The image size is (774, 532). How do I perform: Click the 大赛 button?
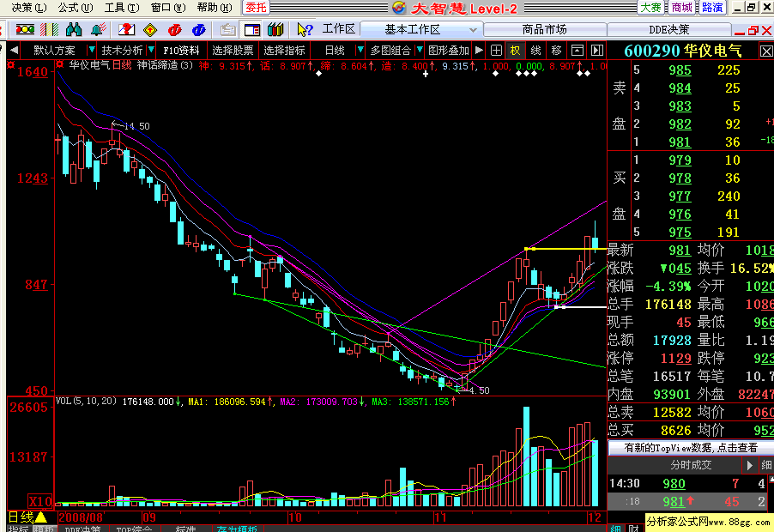(650, 8)
